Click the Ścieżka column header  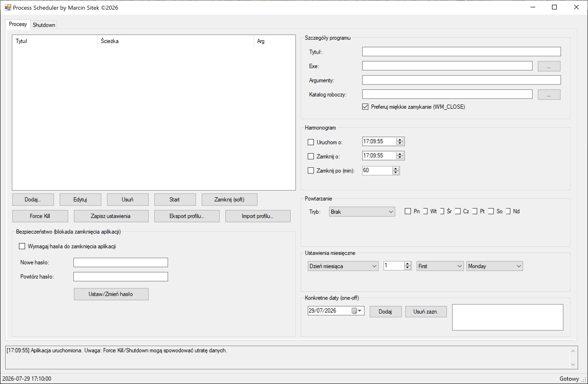[x=176, y=41]
